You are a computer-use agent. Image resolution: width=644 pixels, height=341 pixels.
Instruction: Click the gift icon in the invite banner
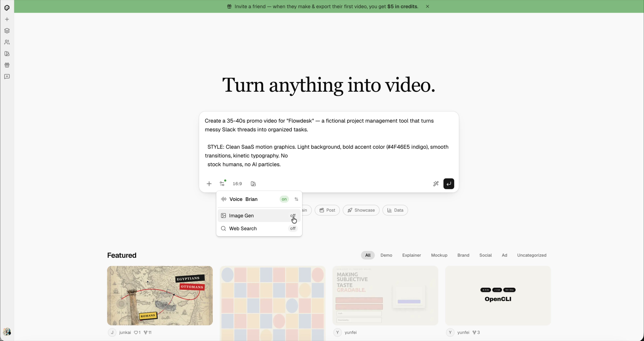pyautogui.click(x=229, y=7)
